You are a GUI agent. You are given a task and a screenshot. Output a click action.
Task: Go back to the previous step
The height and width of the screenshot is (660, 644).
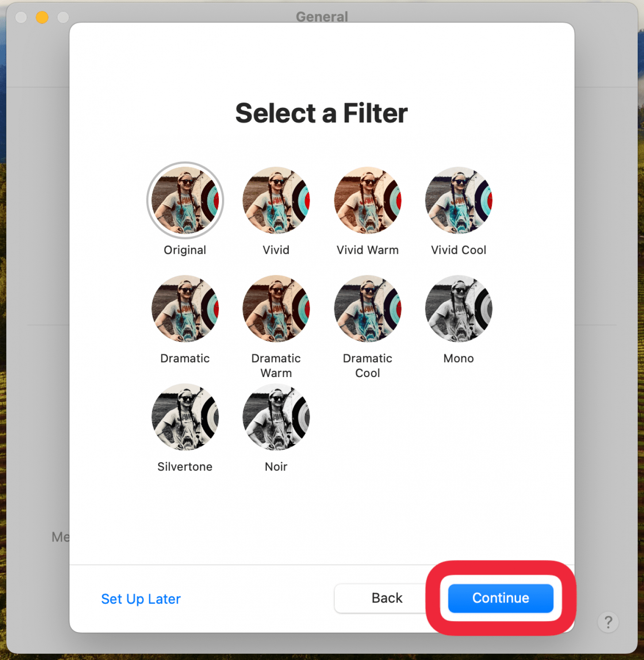click(x=387, y=598)
